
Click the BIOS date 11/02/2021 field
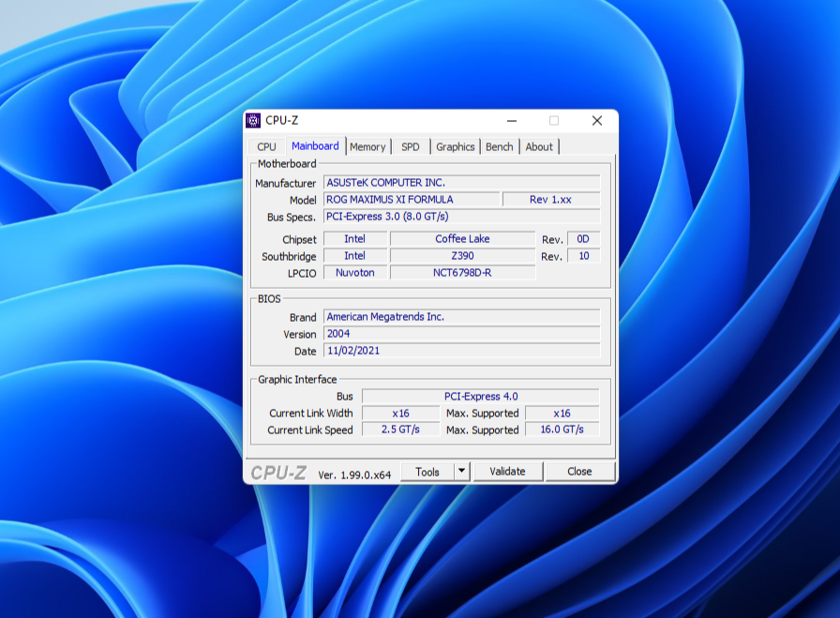462,351
